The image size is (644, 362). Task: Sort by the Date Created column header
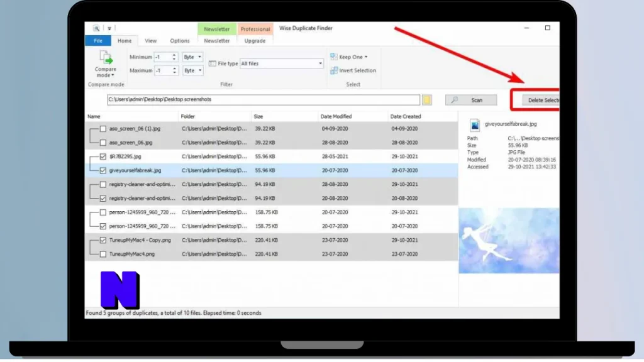[423, 116]
